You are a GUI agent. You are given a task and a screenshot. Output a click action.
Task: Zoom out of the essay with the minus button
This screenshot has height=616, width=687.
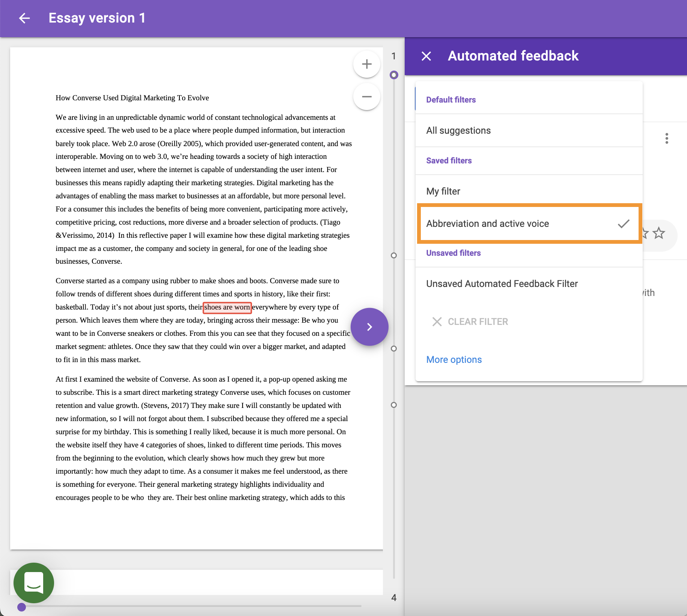click(x=367, y=97)
